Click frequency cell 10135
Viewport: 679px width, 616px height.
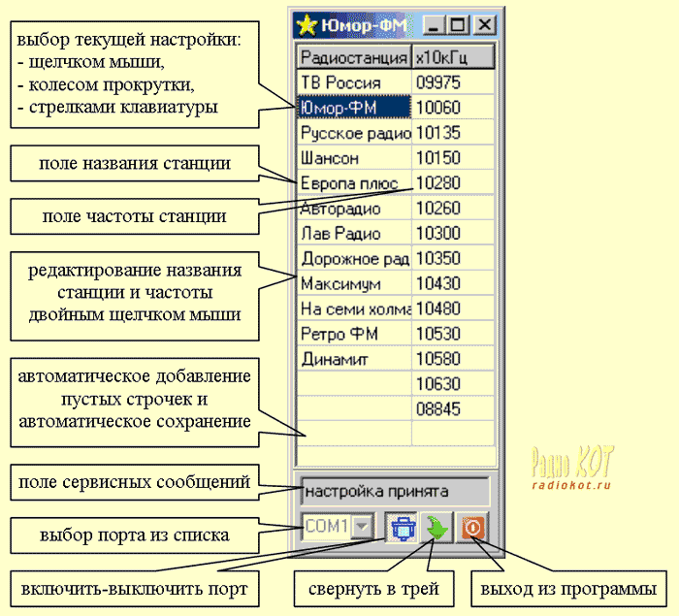tap(453, 133)
